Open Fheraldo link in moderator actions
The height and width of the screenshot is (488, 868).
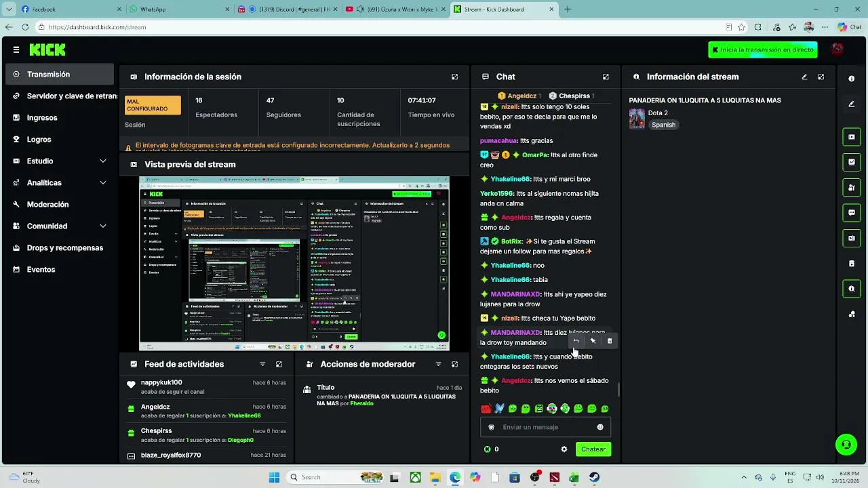coord(362,403)
